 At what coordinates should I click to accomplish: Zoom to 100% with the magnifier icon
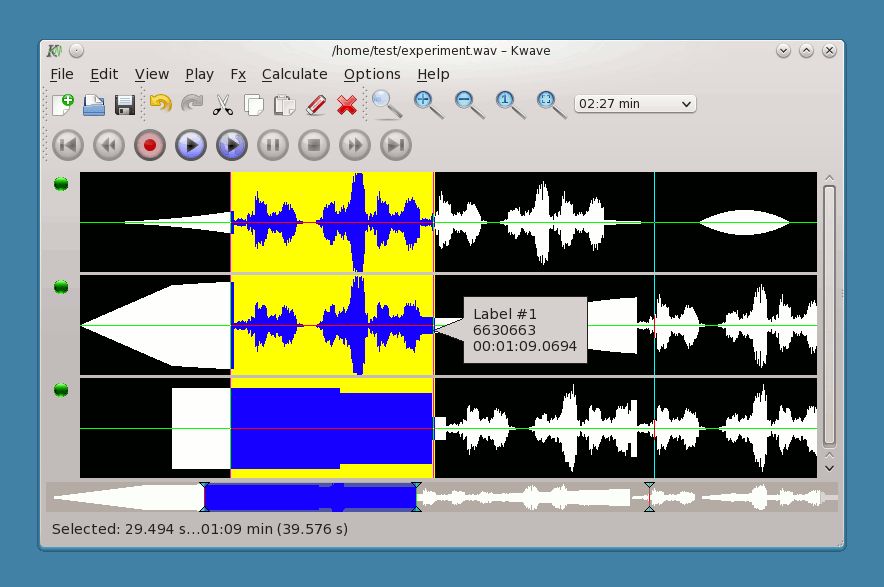click(508, 104)
